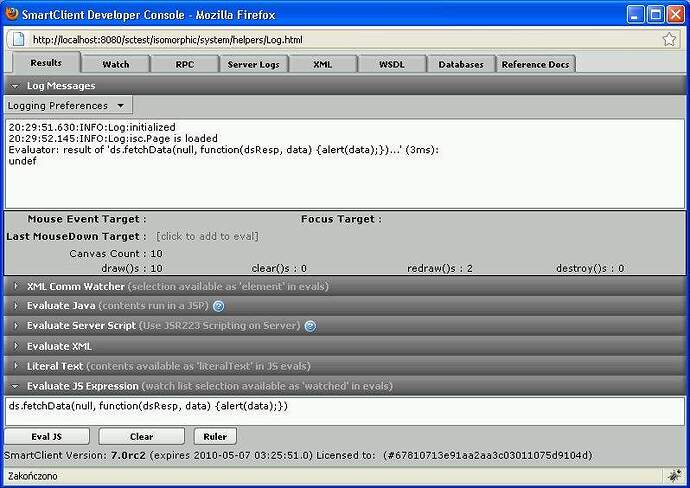The height and width of the screenshot is (488, 690).
Task: Click the license hash text
Action: click(x=488, y=455)
